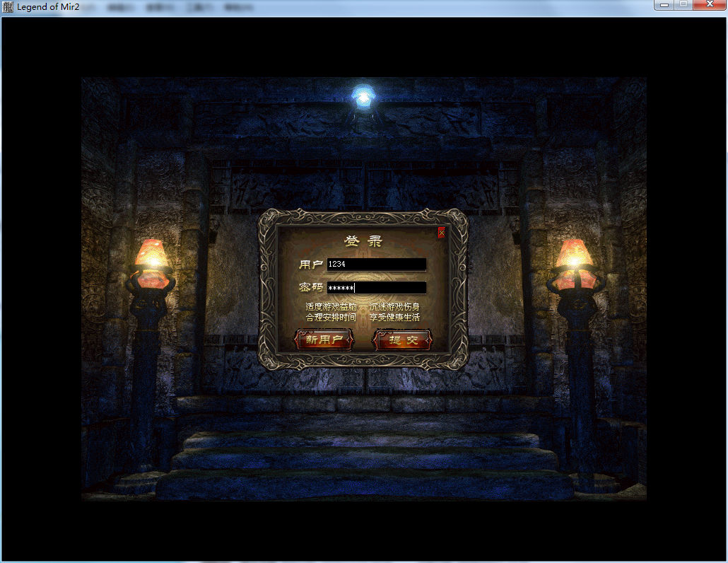Click the Legend of Mir2 window title text
The image size is (728, 563).
pyautogui.click(x=48, y=7)
